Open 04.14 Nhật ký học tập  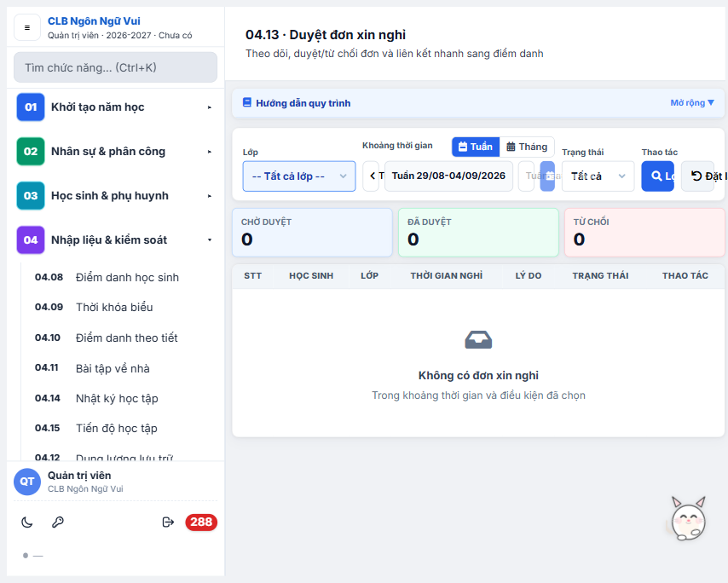[120, 398]
